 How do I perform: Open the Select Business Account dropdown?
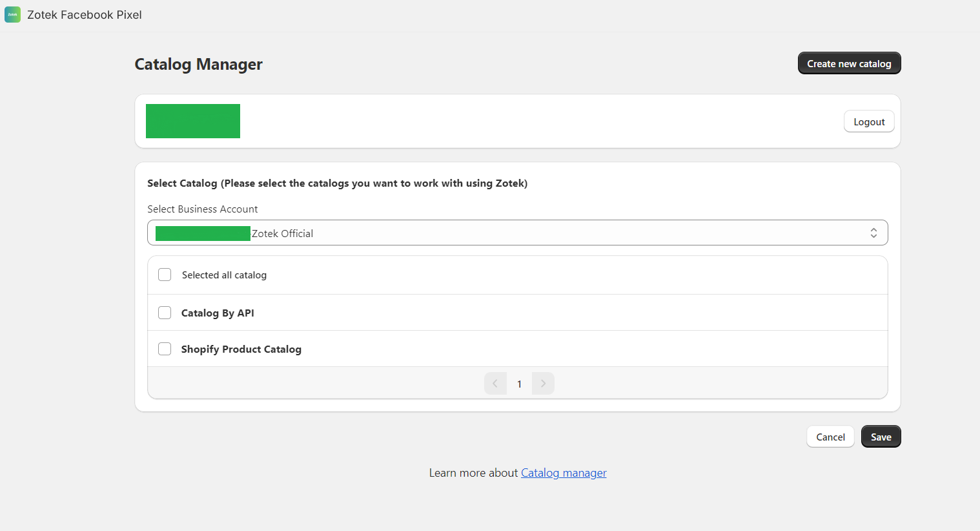coord(516,233)
